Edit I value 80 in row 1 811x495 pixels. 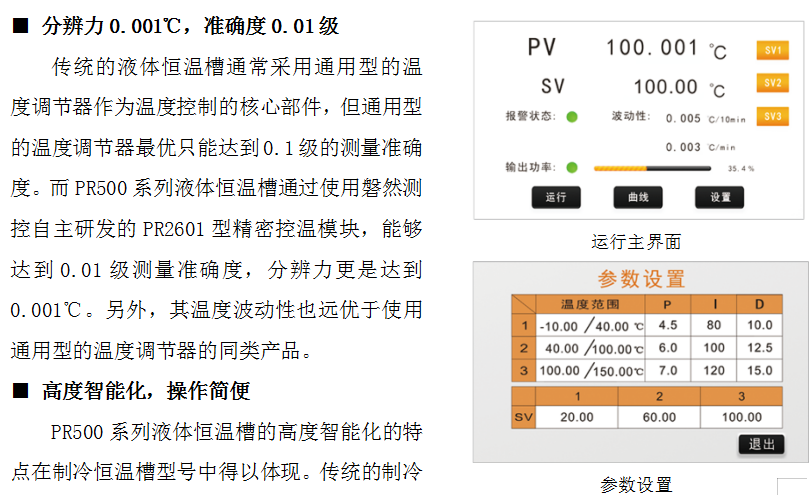714,325
